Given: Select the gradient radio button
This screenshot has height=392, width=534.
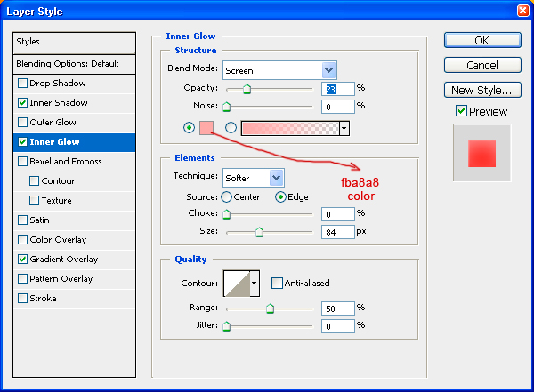Looking at the screenshot, I should (x=231, y=128).
